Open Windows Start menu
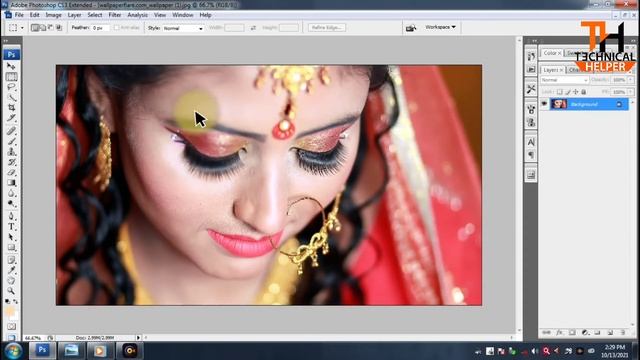The width and height of the screenshot is (640, 360). point(13,351)
